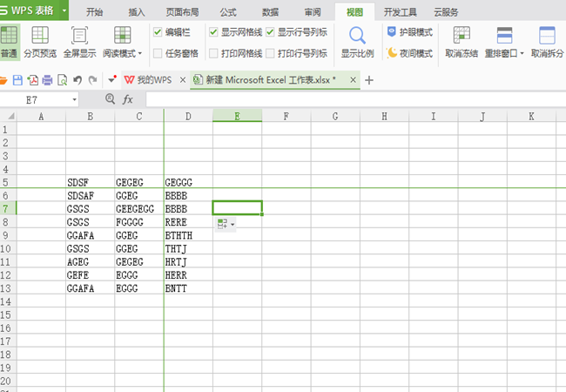
Task: Toggle the 显示网格线 gridlines checkbox
Action: pyautogui.click(x=213, y=32)
